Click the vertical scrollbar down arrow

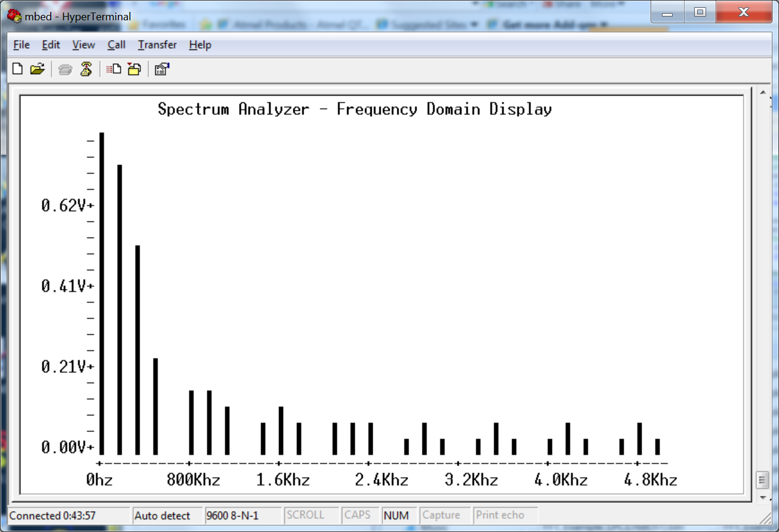(x=762, y=497)
